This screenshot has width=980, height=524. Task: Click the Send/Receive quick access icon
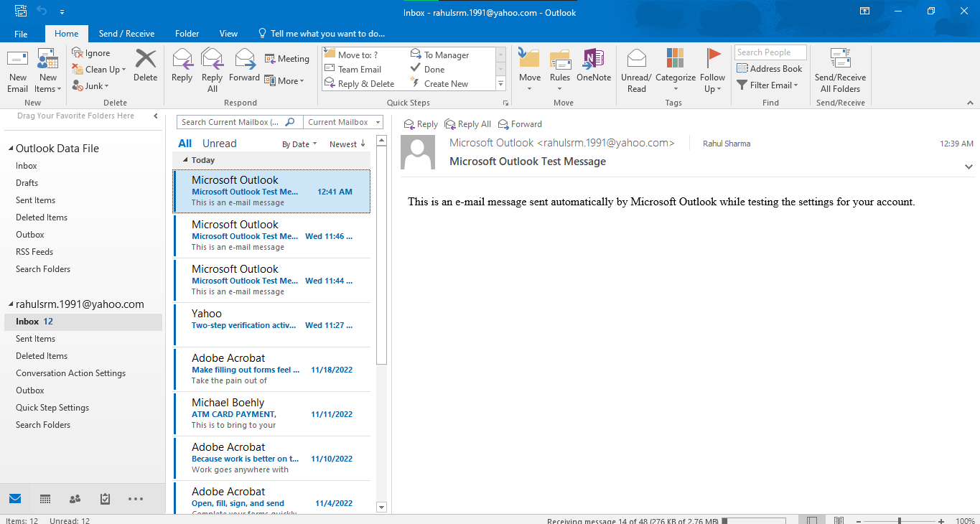point(19,11)
